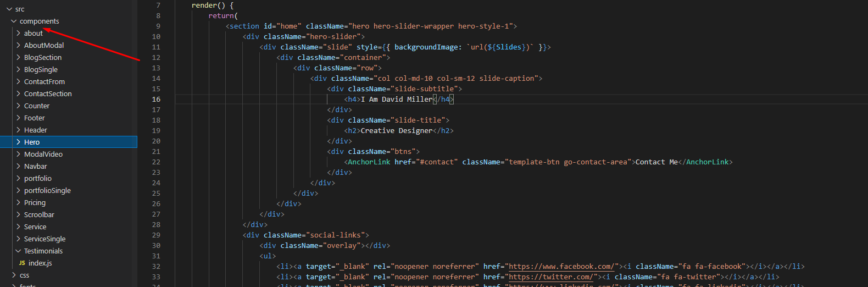Expand the AboutModal folder chevron
This screenshot has height=287, width=868.
(x=18, y=46)
